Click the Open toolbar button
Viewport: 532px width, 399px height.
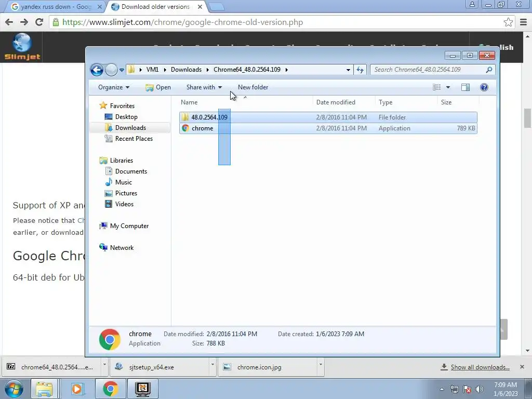click(x=158, y=87)
